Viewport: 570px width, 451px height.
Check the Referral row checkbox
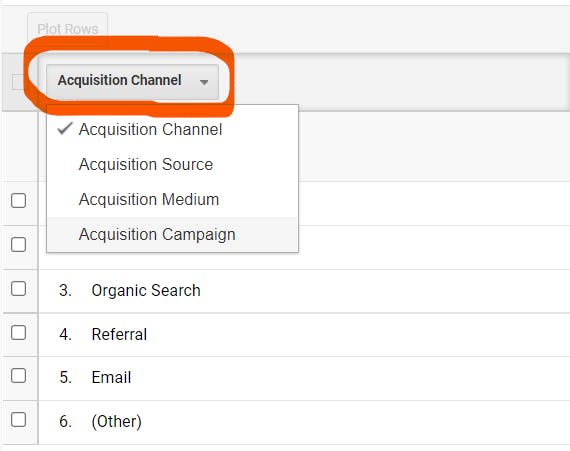point(19,332)
